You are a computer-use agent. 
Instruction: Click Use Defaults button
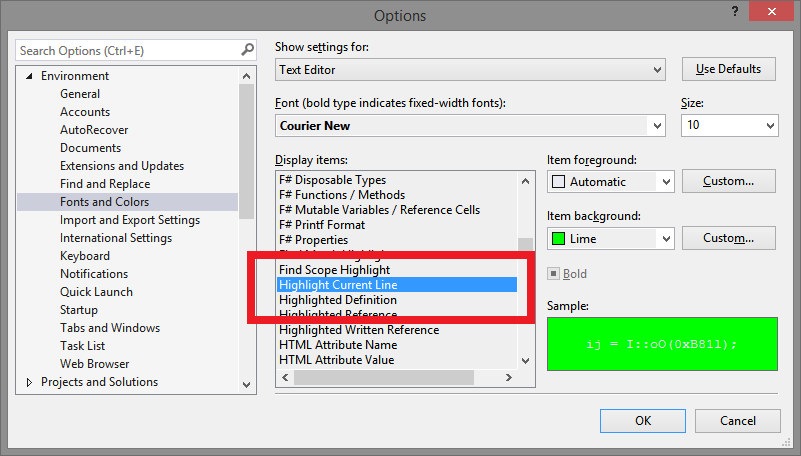728,69
